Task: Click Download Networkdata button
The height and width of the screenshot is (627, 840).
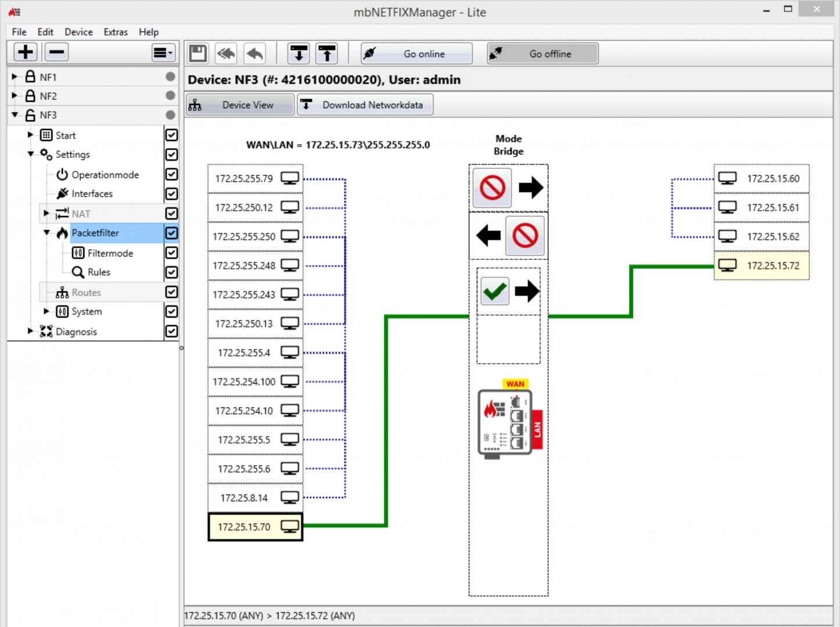Action: (x=365, y=105)
